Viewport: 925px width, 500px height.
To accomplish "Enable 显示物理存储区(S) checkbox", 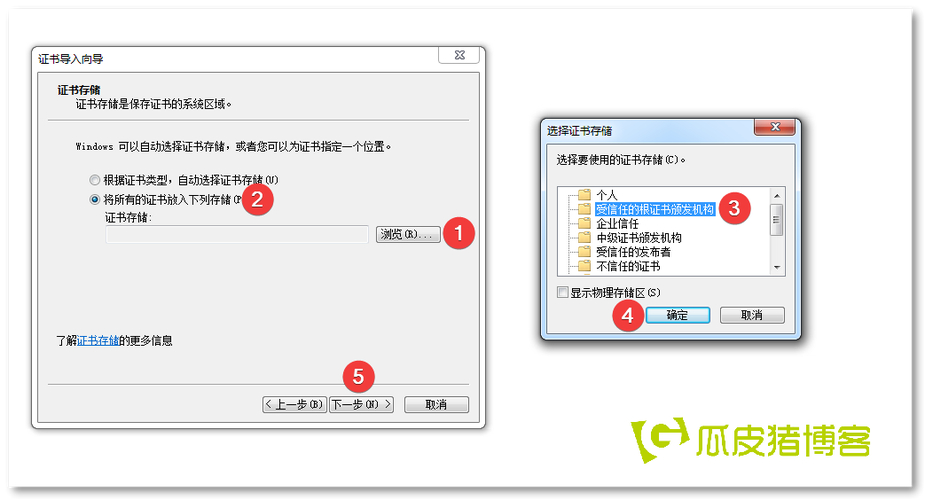I will (563, 292).
